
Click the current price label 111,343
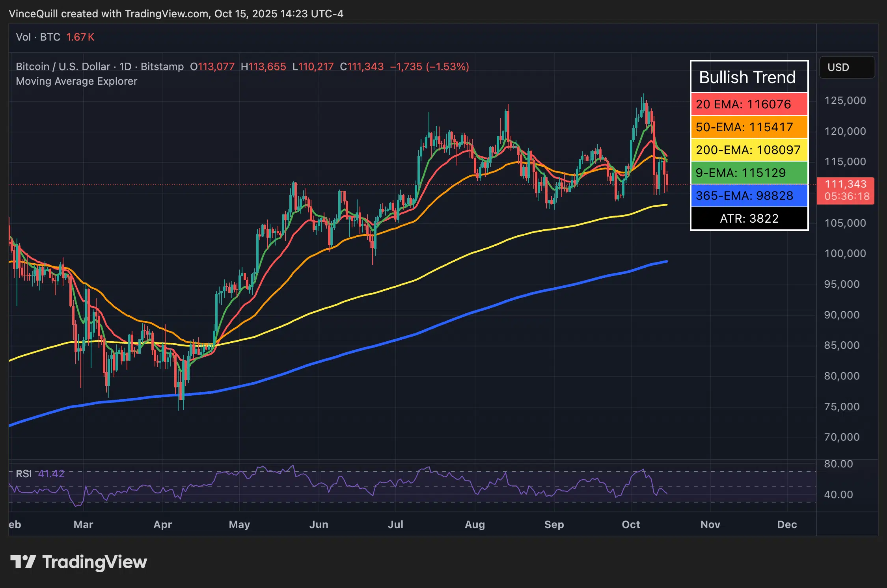(845, 184)
